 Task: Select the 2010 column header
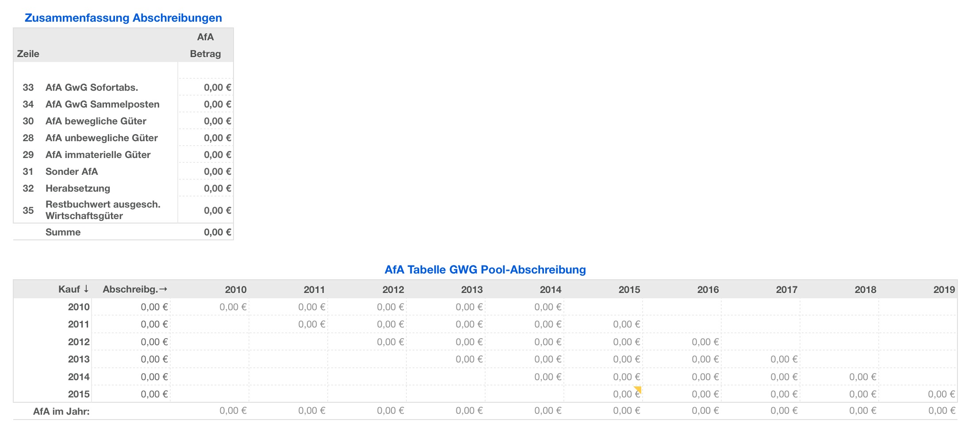tap(235, 289)
